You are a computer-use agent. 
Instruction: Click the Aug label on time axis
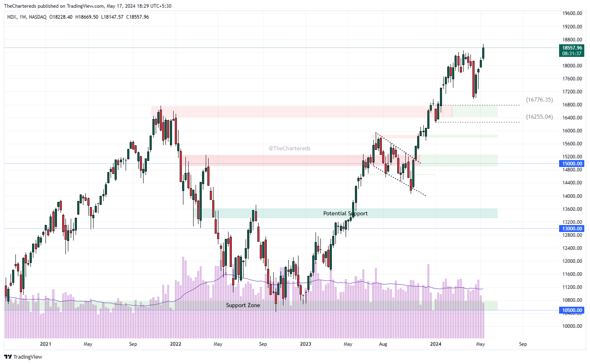coord(383,344)
